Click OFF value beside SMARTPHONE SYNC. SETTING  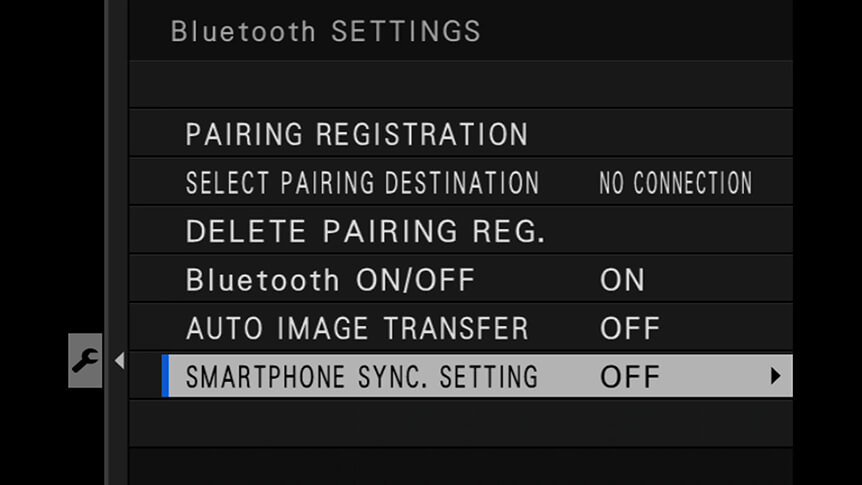630,377
